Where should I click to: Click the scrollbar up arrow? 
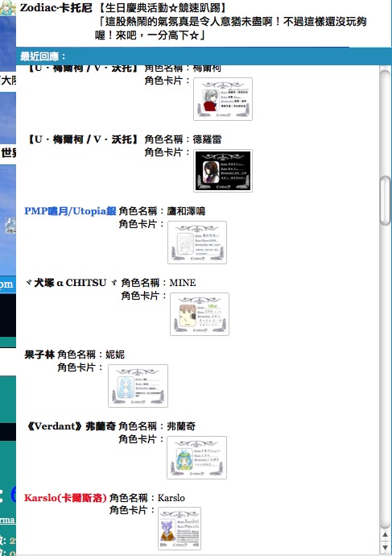(x=385, y=534)
